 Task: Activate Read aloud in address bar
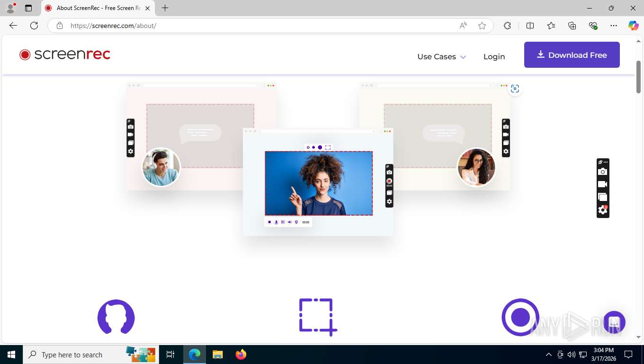(463, 26)
